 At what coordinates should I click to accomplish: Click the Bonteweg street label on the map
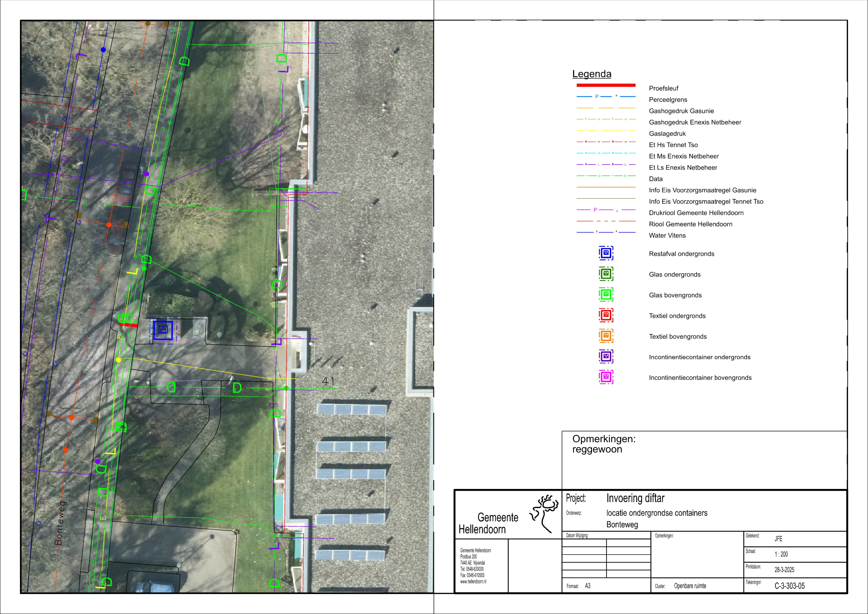[x=60, y=523]
